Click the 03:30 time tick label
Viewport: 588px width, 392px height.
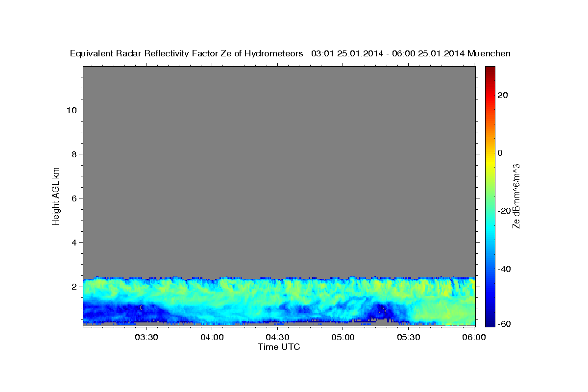pos(147,337)
